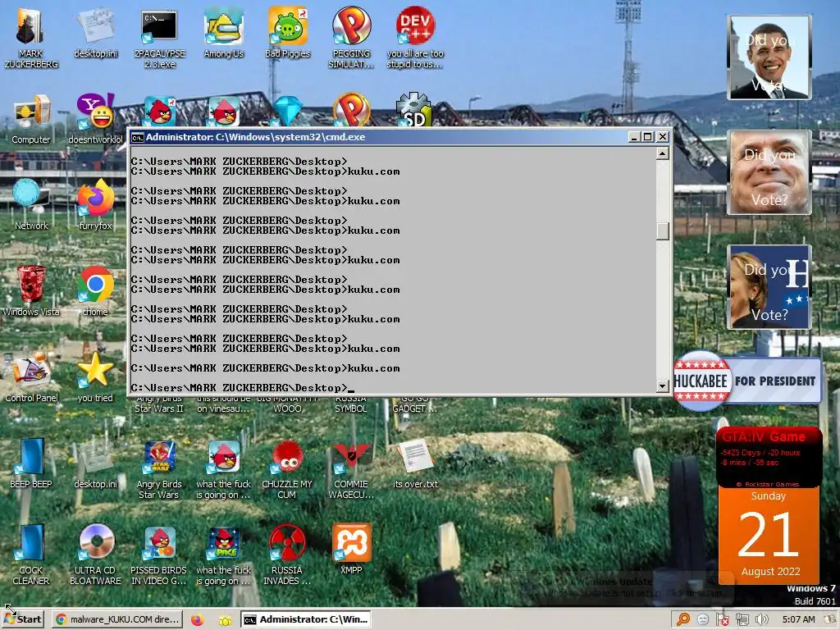Launch the COCK CLEANER shortcut

[x=31, y=554]
